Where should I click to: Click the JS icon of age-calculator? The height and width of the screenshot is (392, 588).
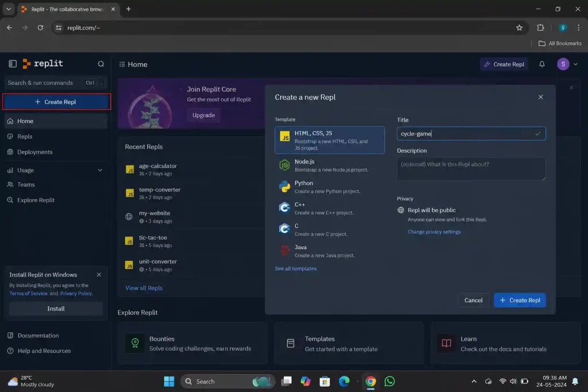(129, 169)
